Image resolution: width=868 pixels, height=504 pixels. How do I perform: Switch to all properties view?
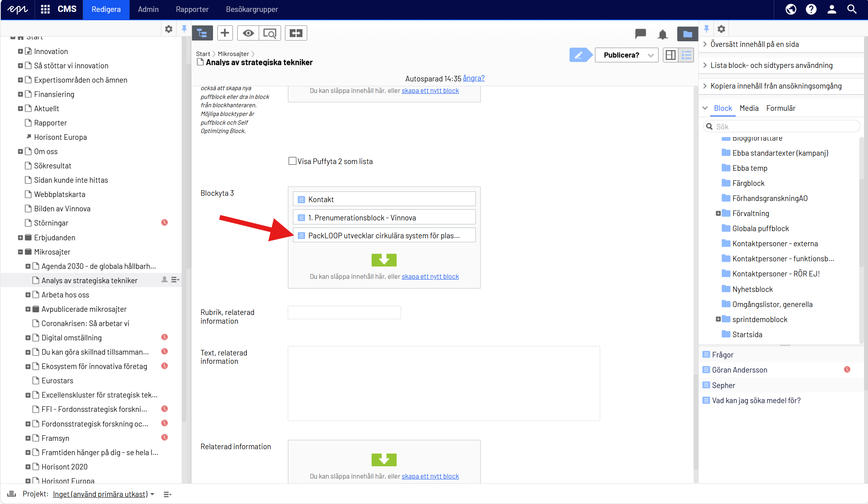(x=686, y=55)
